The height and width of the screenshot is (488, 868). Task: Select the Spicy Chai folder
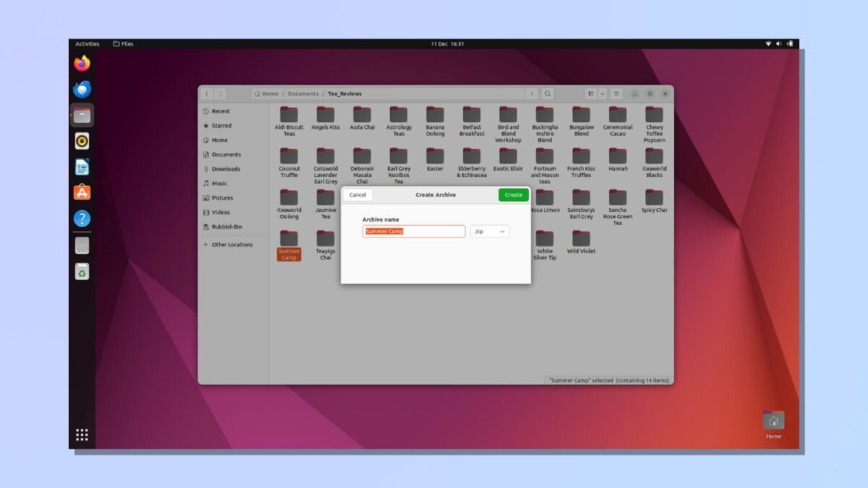click(x=654, y=201)
